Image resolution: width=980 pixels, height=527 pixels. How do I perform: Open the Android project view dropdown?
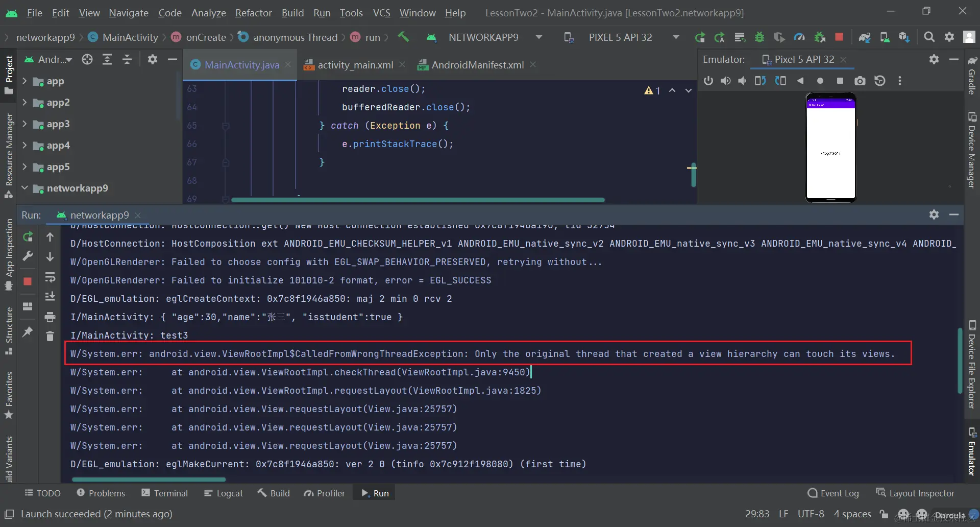pos(49,59)
